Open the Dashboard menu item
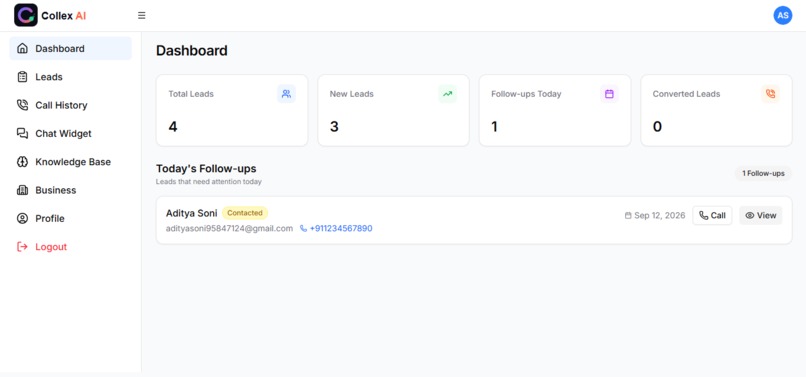This screenshot has width=806, height=377. 70,48
